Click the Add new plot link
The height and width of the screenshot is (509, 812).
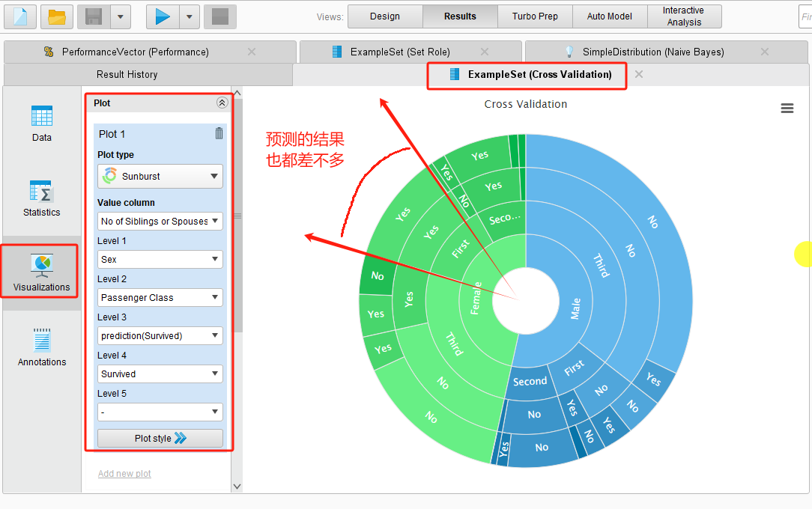[124, 473]
